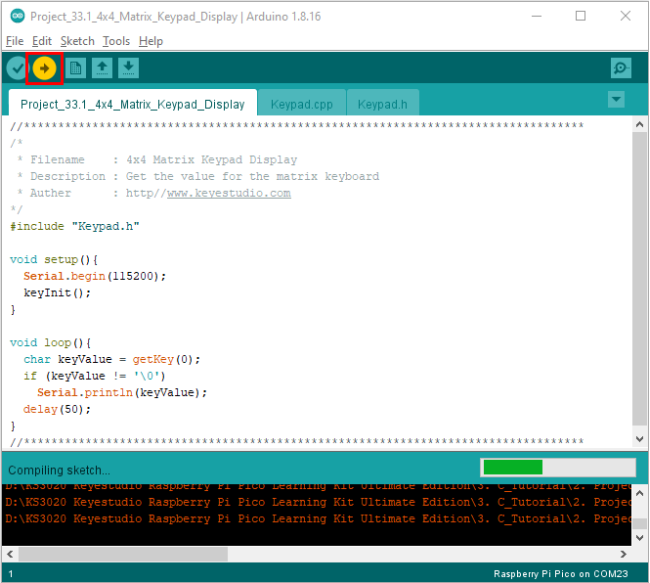Click the Serial.println(keyValue); line
Screen dimensions: 650x583
122,392
